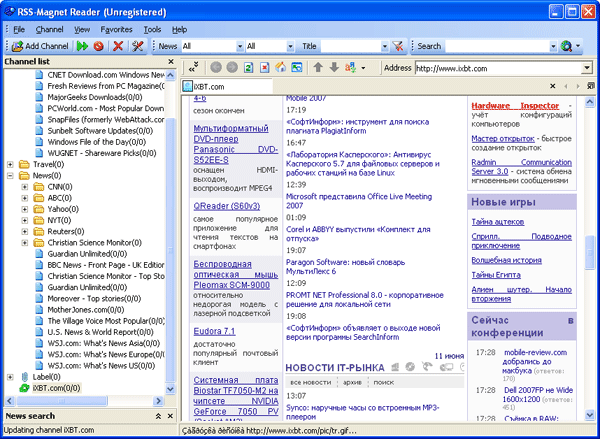The height and width of the screenshot is (439, 600).
Task: Open the Address bar URL dropdown
Action: pos(586,68)
